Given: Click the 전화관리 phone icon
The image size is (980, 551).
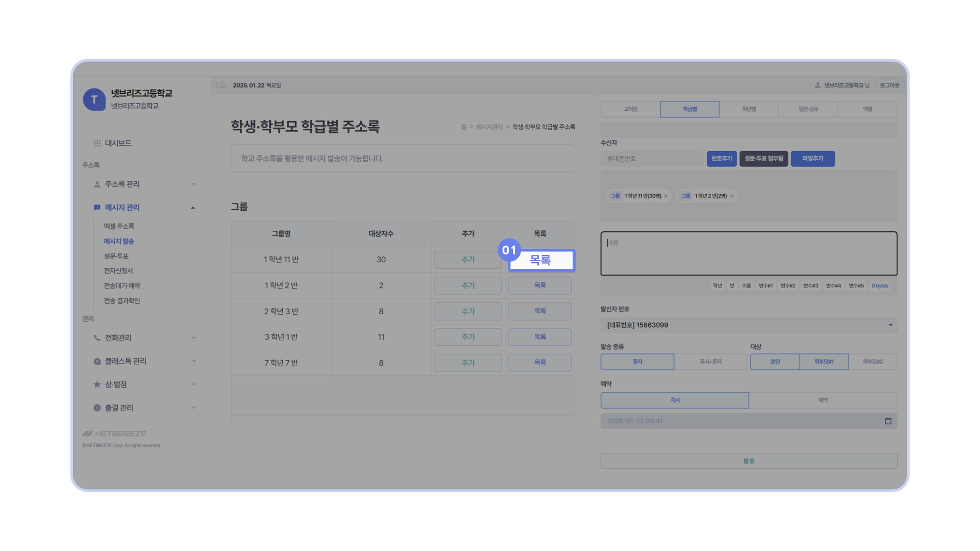Looking at the screenshot, I should click(97, 338).
